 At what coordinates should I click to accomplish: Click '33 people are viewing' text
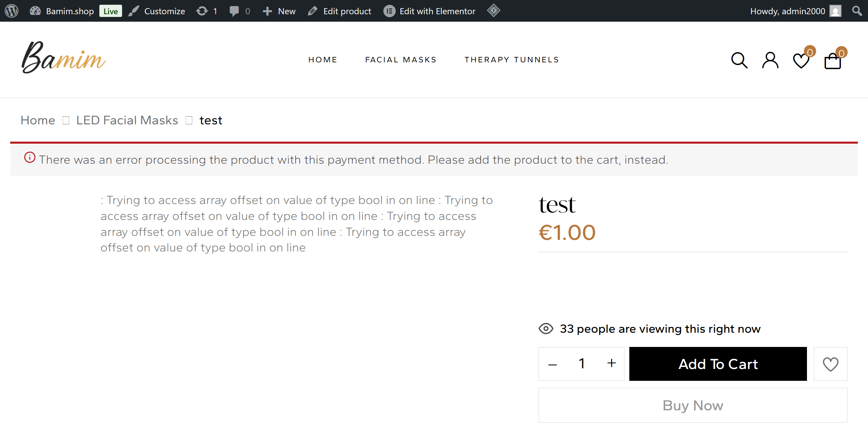point(660,329)
